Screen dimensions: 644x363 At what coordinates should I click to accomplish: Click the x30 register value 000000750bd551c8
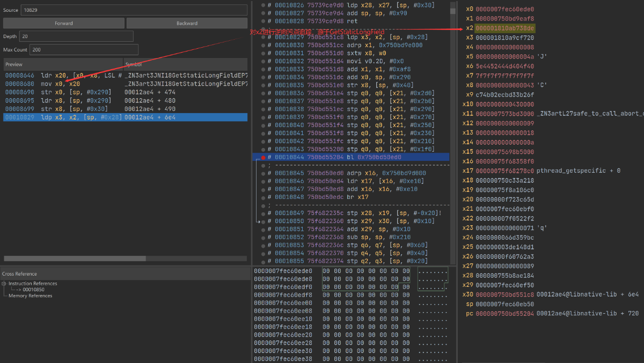504,294
